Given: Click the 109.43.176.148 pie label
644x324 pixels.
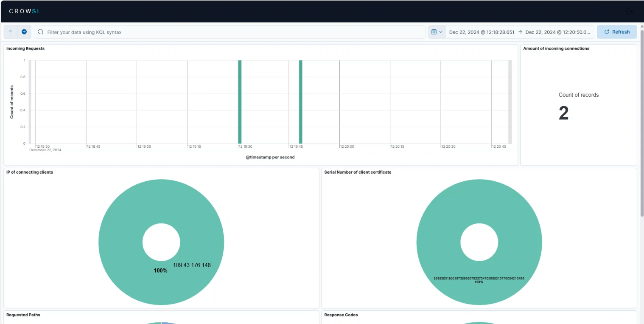Looking at the screenshot, I should (192, 265).
